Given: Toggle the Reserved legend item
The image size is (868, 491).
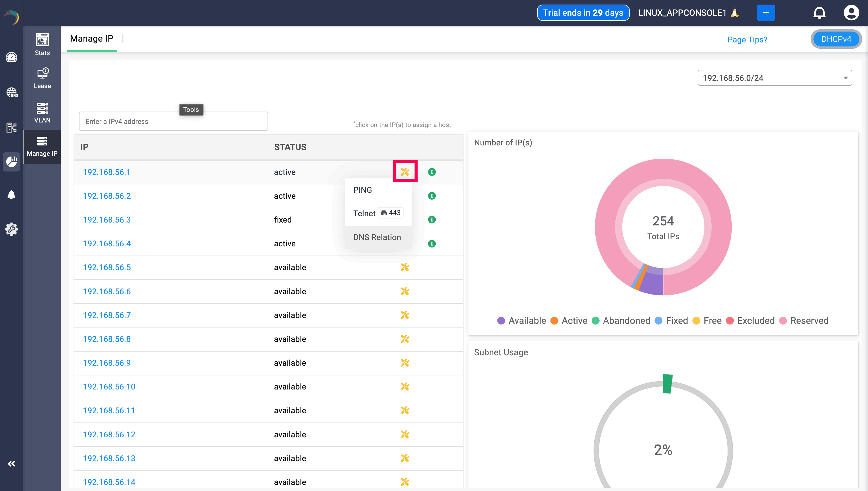Looking at the screenshot, I should [x=809, y=320].
